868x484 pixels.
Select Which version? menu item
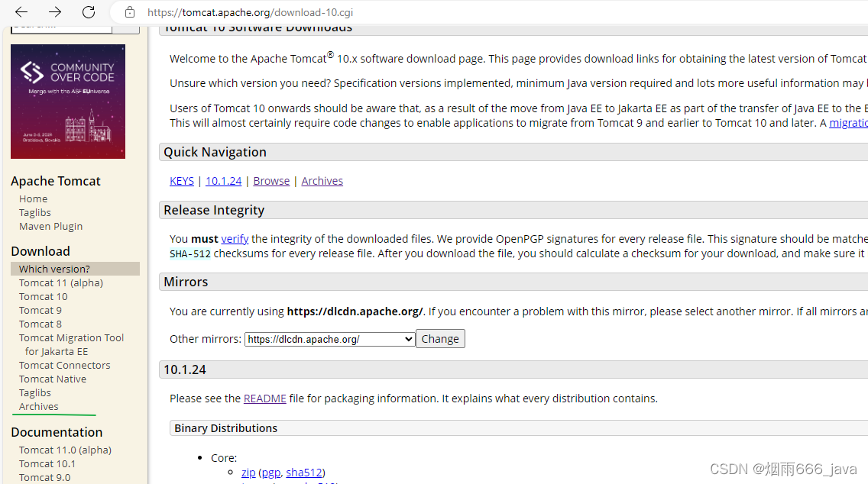(x=76, y=269)
